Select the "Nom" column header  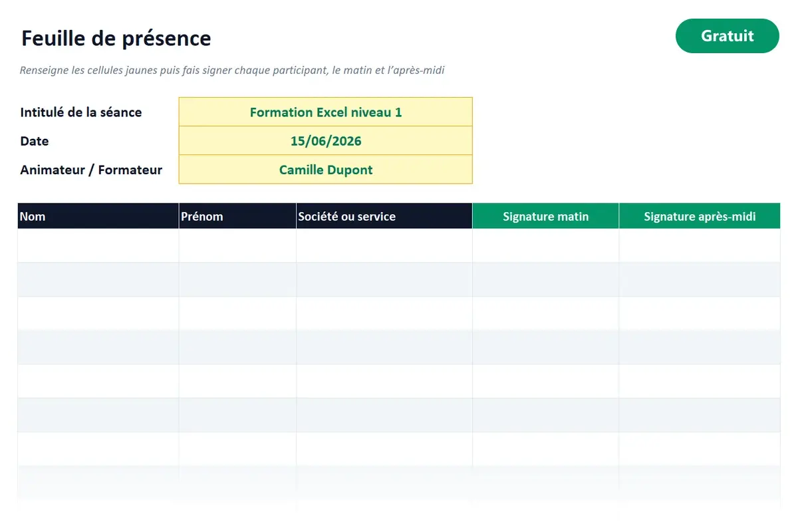tap(98, 216)
